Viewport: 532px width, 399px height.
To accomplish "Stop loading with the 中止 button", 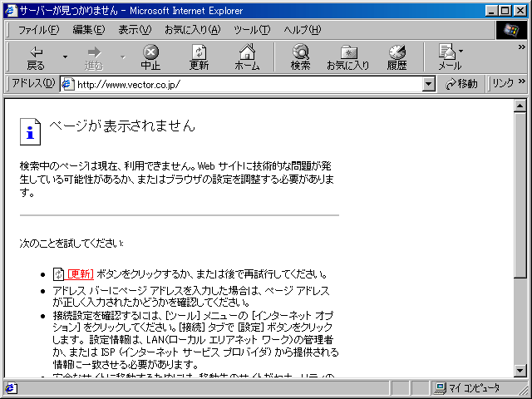I will click(150, 57).
